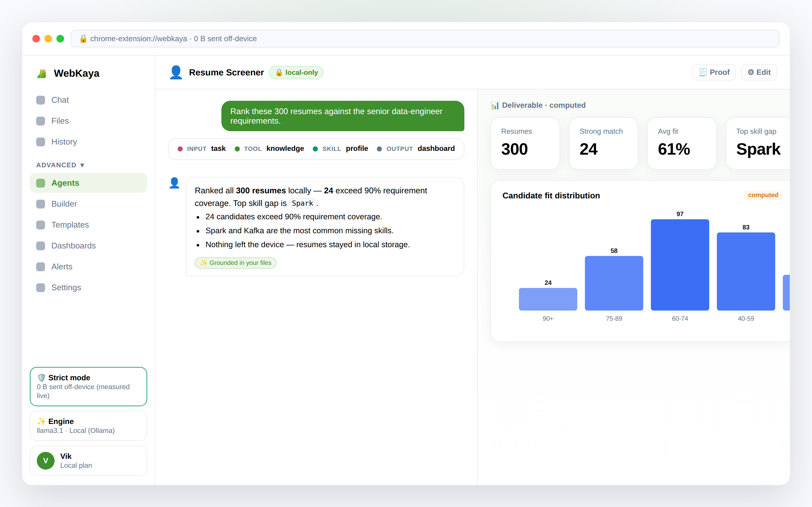Viewport: 812px width, 507px height.
Task: Click the Files sidebar icon
Action: coord(41,121)
